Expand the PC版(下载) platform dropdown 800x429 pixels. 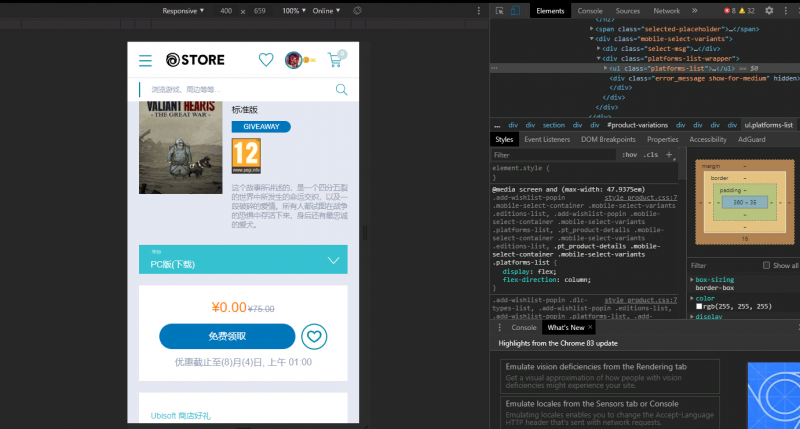tap(243, 259)
